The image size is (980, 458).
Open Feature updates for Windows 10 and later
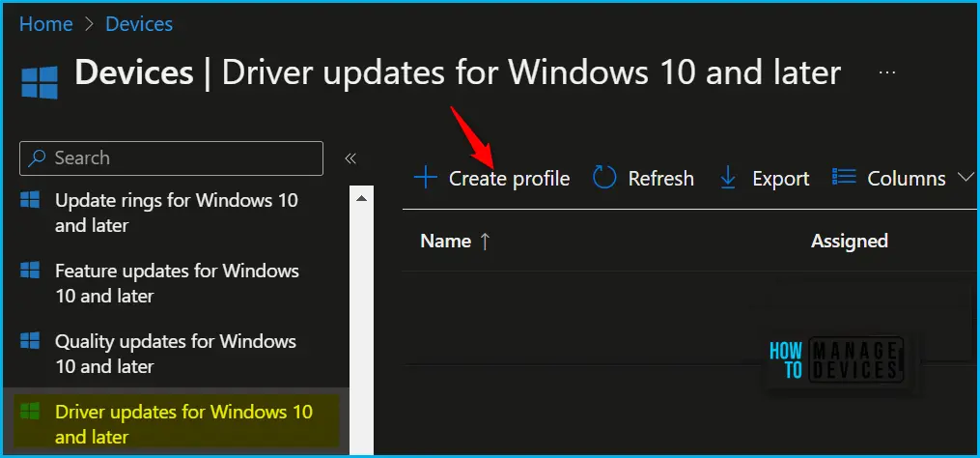[177, 283]
